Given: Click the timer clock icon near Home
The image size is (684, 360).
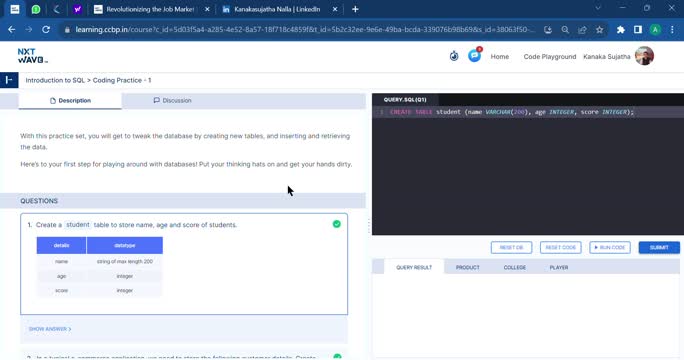Looking at the screenshot, I should [454, 56].
